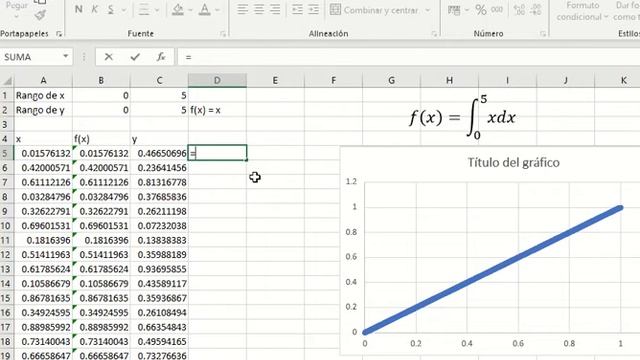
Task: Open borders dropdown arrow
Action: pyautogui.click(x=157, y=10)
